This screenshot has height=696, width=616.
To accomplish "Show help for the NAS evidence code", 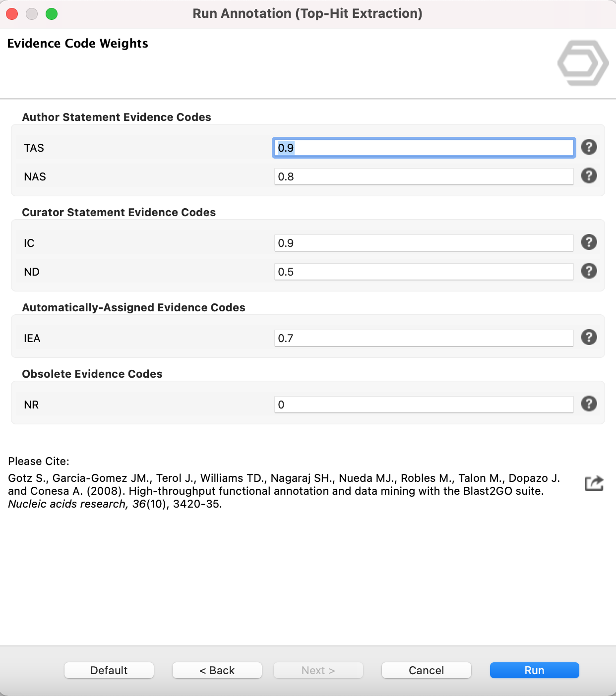I will pos(589,176).
